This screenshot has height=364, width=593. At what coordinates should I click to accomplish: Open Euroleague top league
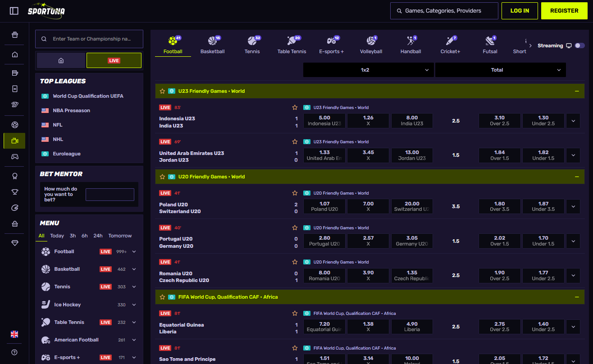tap(67, 154)
